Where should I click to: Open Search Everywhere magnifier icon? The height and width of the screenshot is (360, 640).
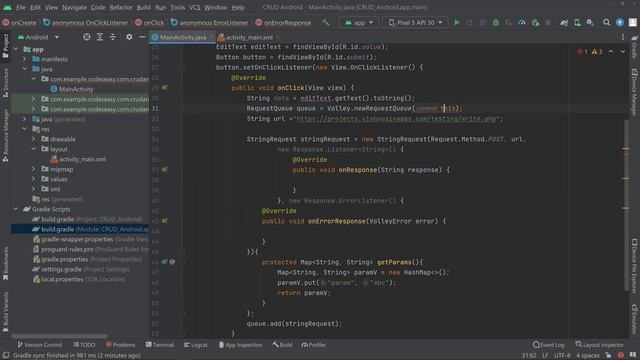(607, 22)
